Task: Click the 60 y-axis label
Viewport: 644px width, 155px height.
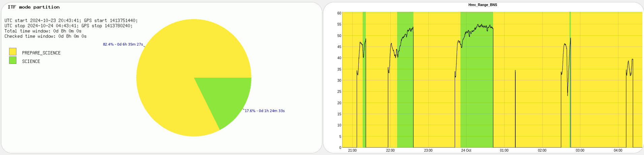Action: tap(339, 13)
